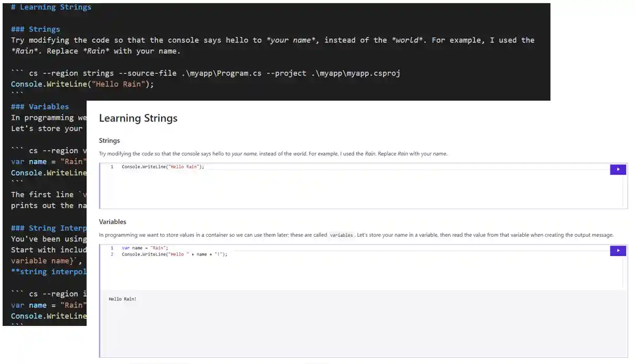Viewport: 635px width, 364px height.
Task: Run the Strings code snippet
Action: point(618,169)
